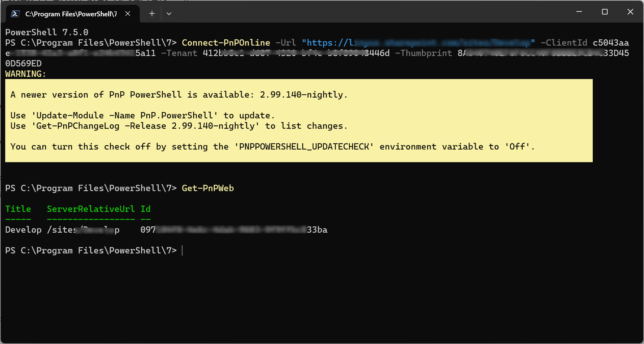Screen dimensions: 644x344
Task: Click the blinking cursor at the prompt
Action: pos(182,251)
